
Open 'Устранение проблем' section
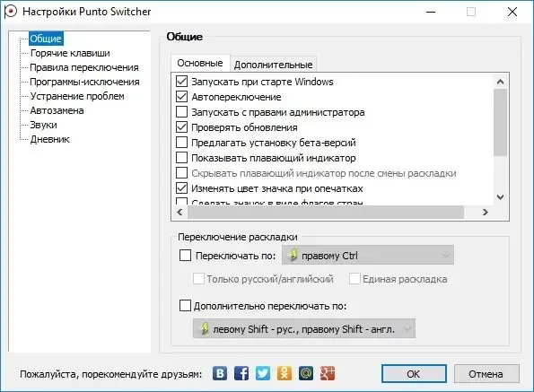coord(77,96)
